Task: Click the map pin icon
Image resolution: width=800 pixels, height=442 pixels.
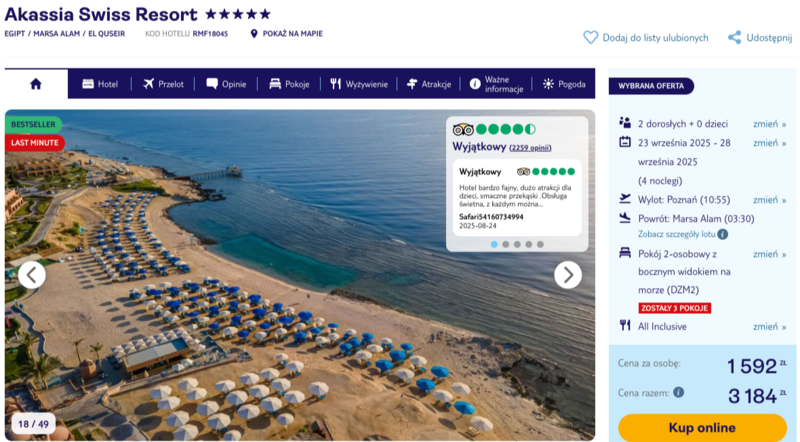Action: click(x=254, y=33)
